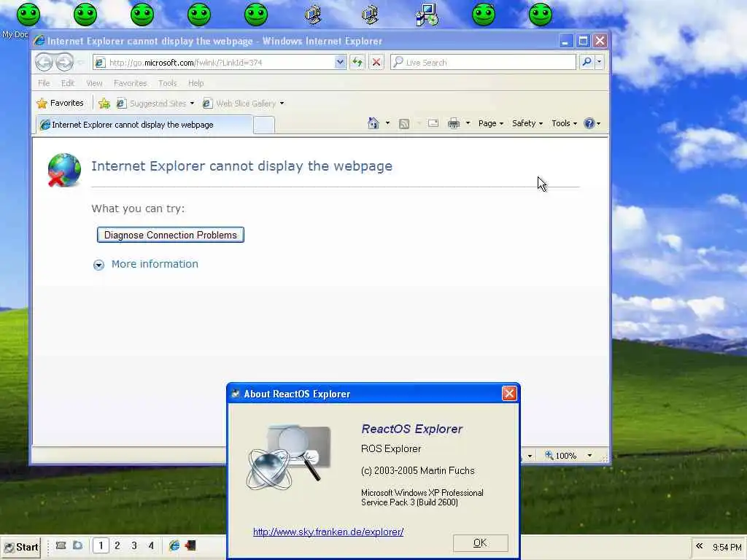Click the red icon in the taskbar
This screenshot has width=747, height=560.
[x=190, y=545]
